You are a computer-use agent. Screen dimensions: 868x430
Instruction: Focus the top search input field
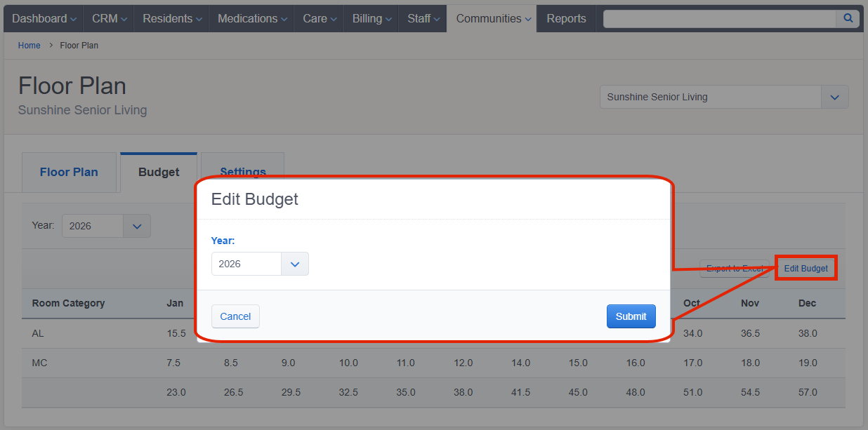click(x=719, y=19)
